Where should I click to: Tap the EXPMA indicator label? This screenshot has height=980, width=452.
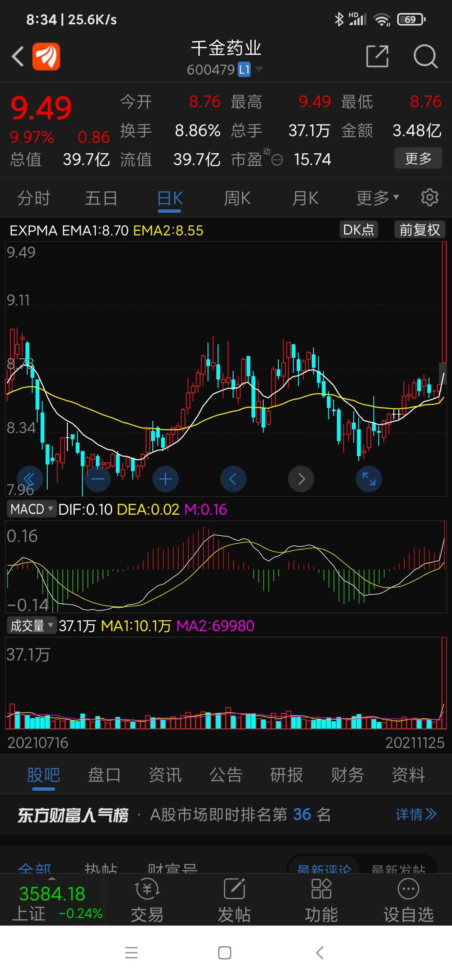click(x=33, y=230)
